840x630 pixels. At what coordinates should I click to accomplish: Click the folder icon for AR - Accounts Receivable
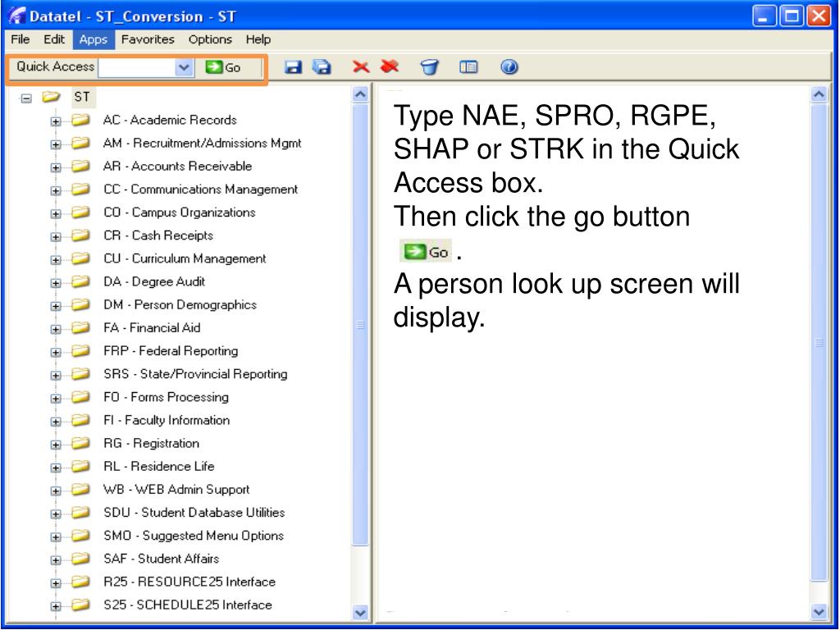tap(80, 166)
